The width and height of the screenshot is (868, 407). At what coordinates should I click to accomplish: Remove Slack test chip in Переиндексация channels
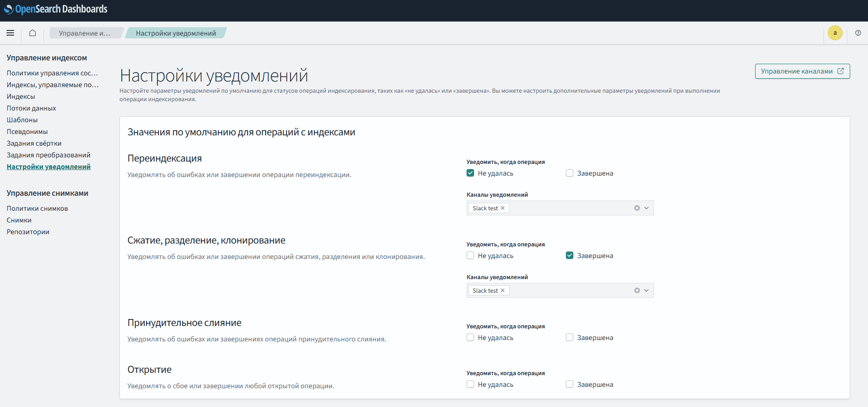(503, 208)
